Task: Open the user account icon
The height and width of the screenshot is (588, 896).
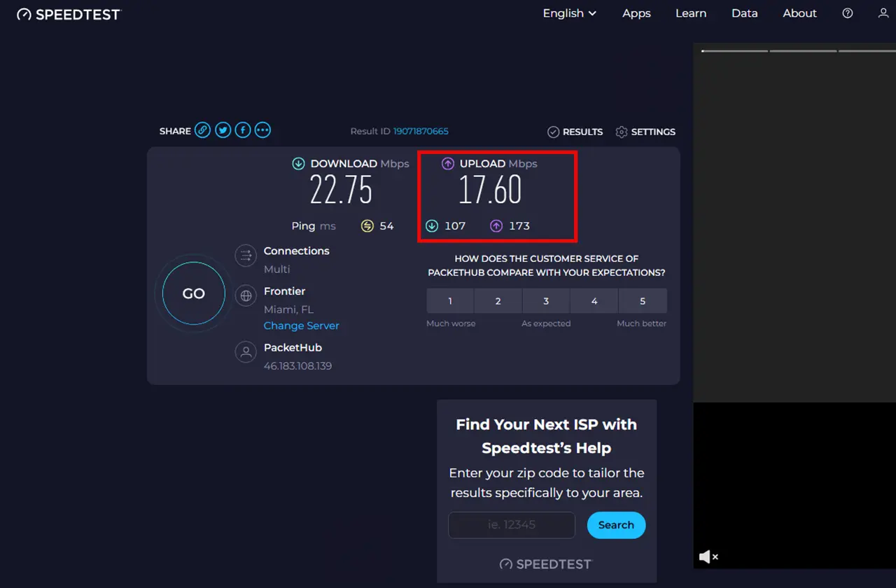Action: pos(883,13)
